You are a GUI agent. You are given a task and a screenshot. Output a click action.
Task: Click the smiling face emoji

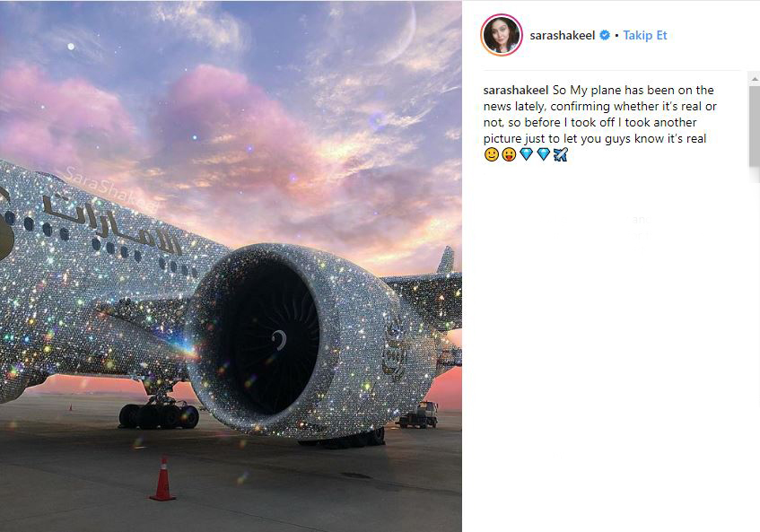(x=492, y=154)
